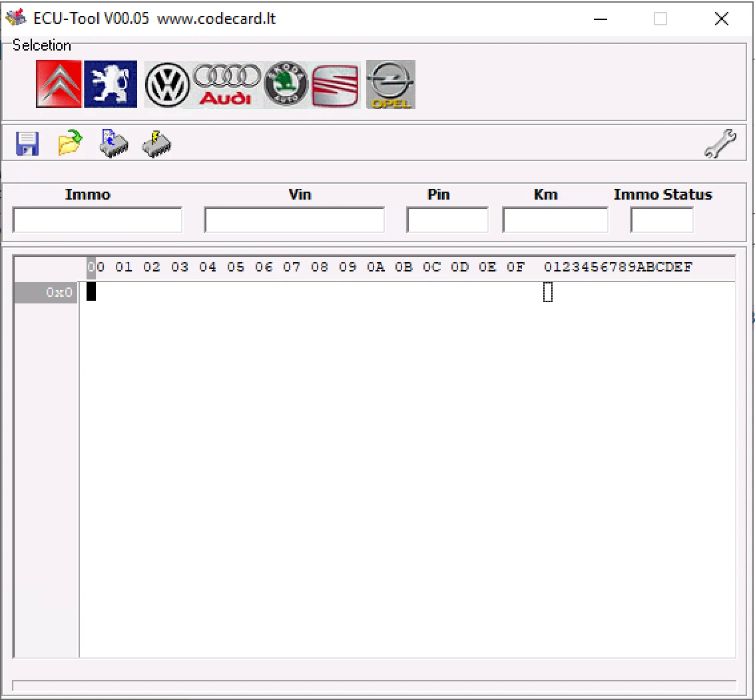Focus the Immo Status field
Screen dimensions: 755x700
661,220
